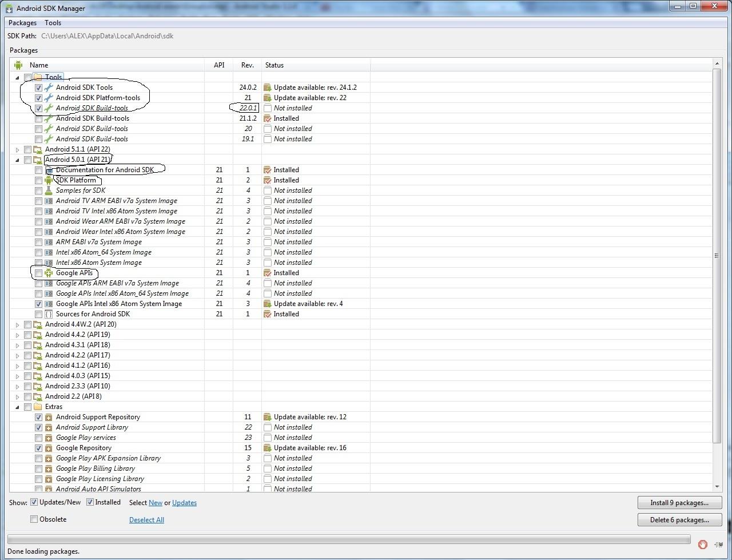Click the Google Play services package icon

pyautogui.click(x=49, y=438)
